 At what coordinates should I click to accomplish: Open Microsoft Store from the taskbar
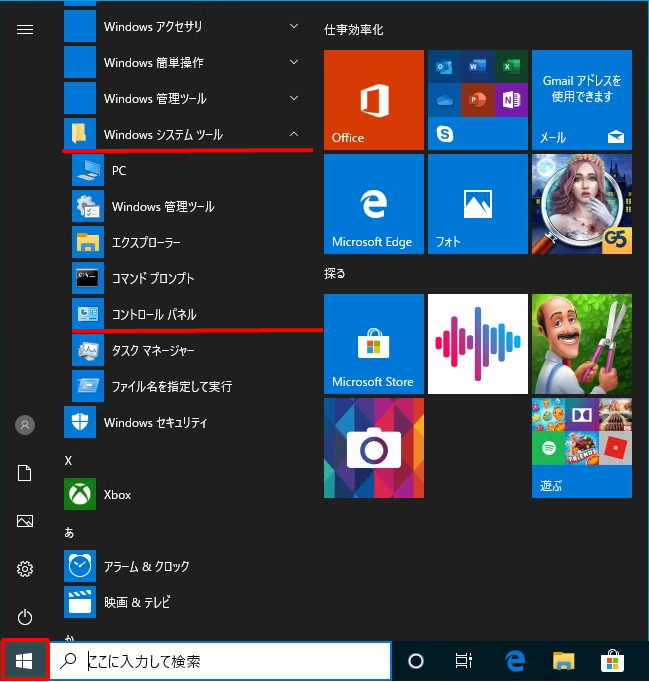pos(612,661)
